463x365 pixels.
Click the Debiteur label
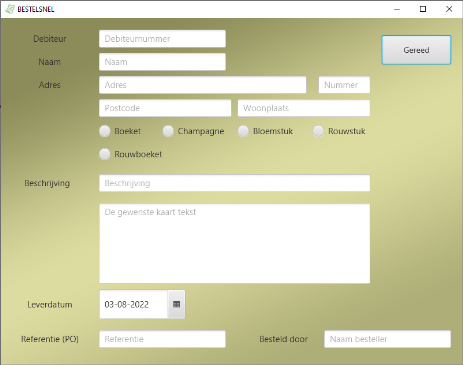click(x=50, y=39)
